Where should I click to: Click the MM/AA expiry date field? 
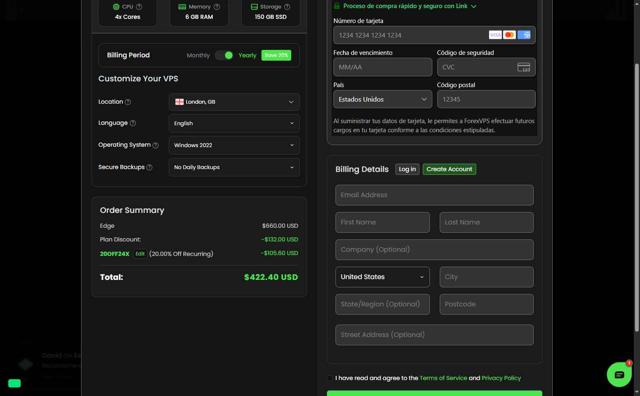pos(382,67)
